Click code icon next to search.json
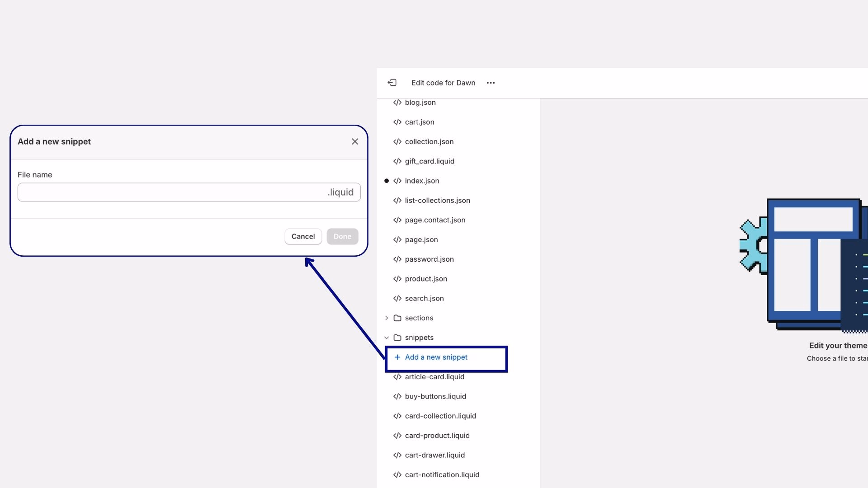 coord(397,298)
